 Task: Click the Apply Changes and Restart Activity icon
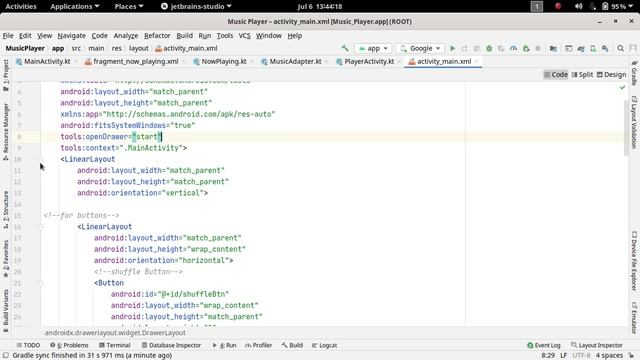click(464, 48)
